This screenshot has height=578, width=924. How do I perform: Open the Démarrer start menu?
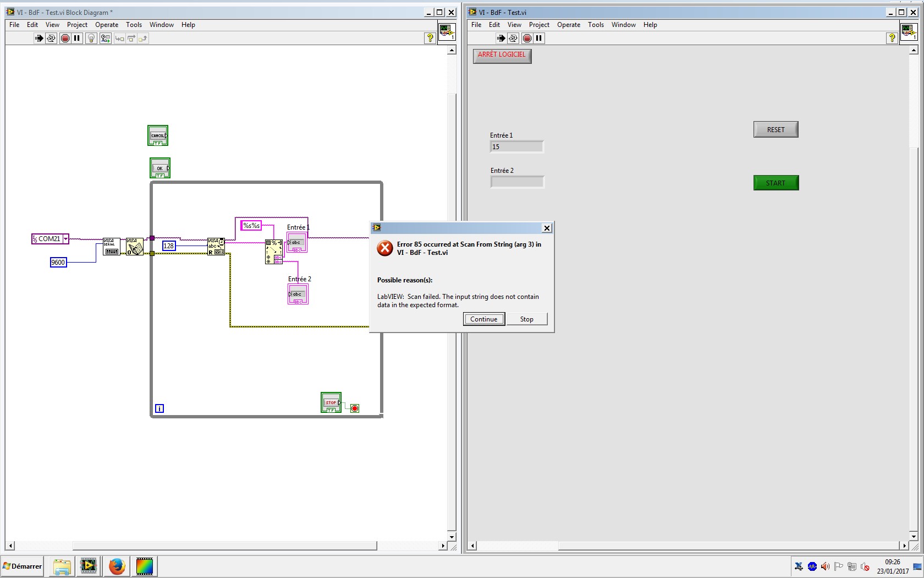click(23, 566)
